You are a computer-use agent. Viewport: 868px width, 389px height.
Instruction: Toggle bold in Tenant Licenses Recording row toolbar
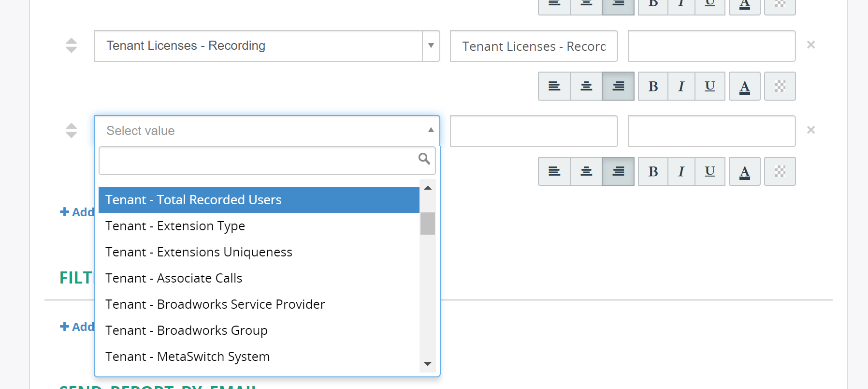point(653,86)
